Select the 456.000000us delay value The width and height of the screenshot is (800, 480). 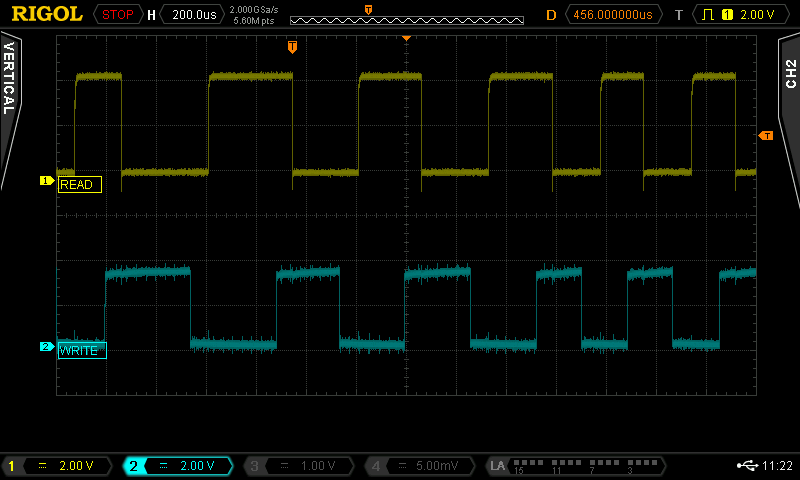(x=613, y=15)
